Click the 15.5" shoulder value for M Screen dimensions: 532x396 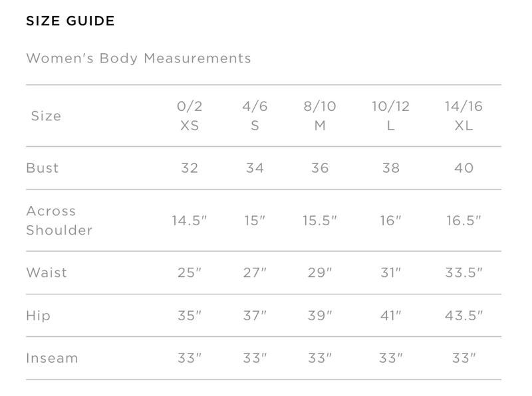tap(320, 221)
